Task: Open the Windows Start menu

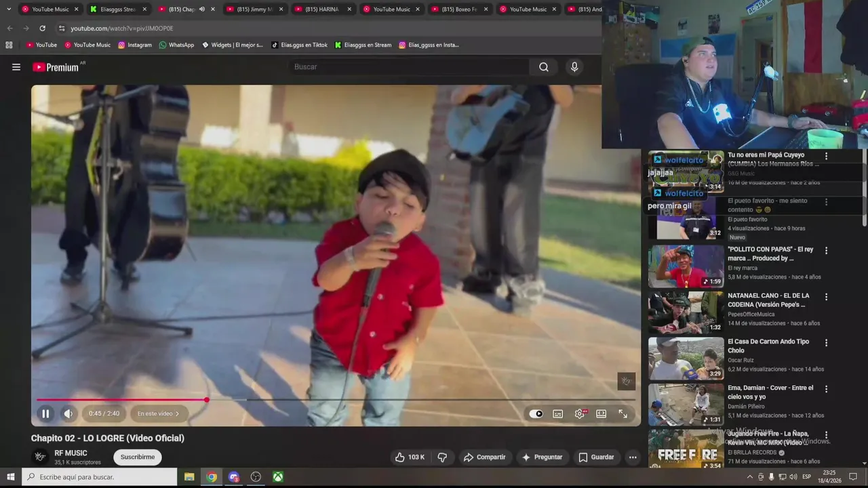Action: click(x=10, y=477)
